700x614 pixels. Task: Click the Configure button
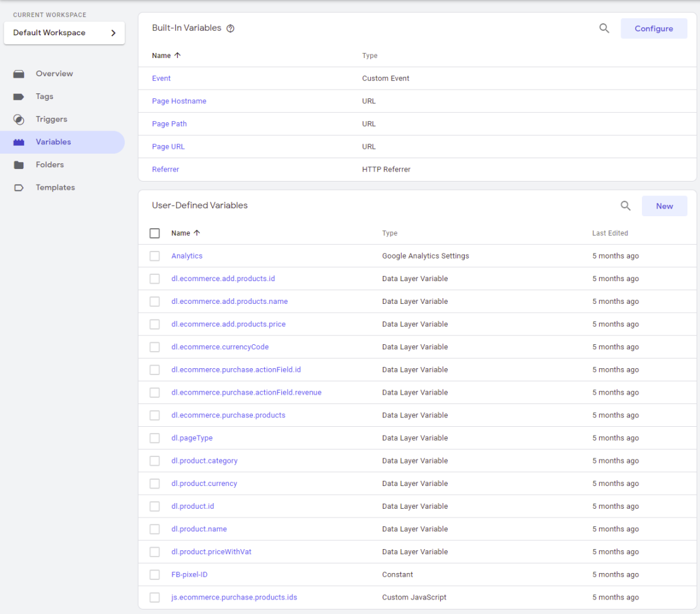(x=653, y=28)
